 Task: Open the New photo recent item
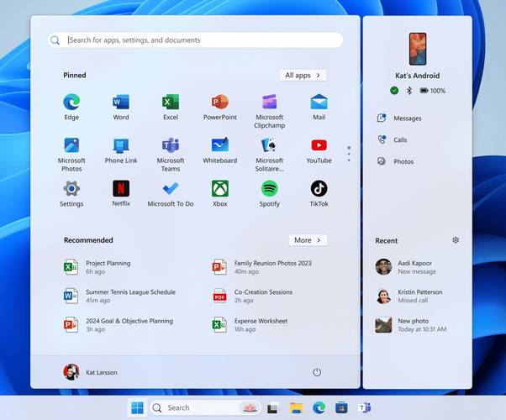click(x=411, y=325)
